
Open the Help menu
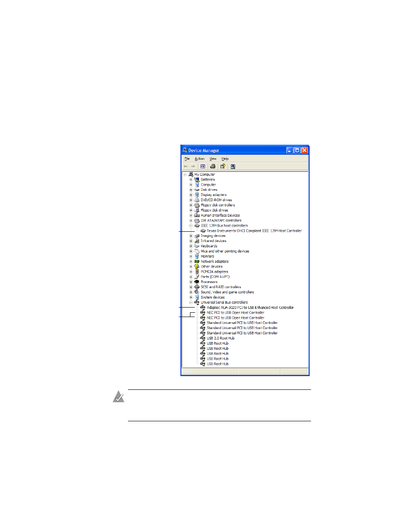point(225,159)
